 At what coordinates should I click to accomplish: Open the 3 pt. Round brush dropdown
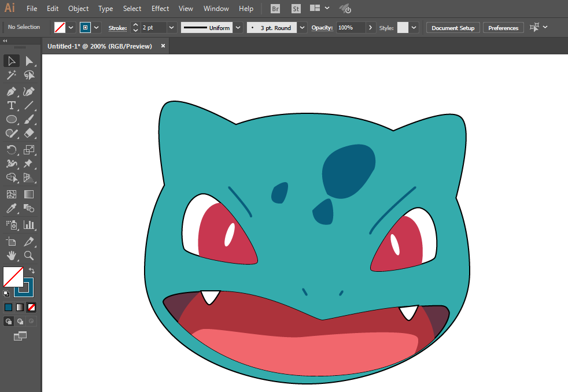point(302,28)
